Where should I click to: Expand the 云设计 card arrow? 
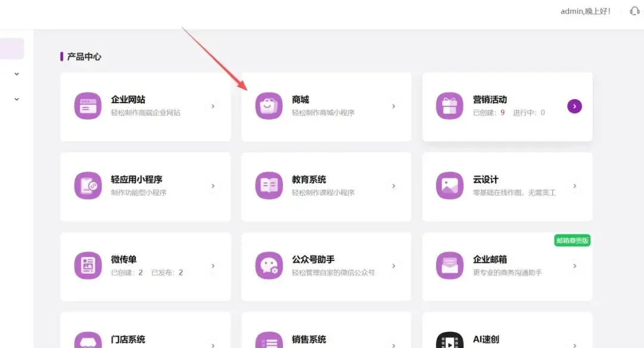pos(575,186)
